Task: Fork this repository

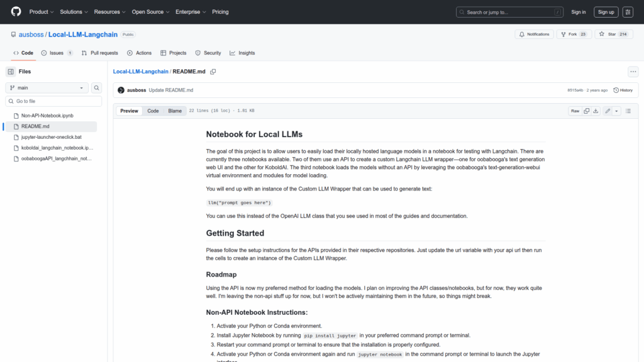Action: [574, 35]
